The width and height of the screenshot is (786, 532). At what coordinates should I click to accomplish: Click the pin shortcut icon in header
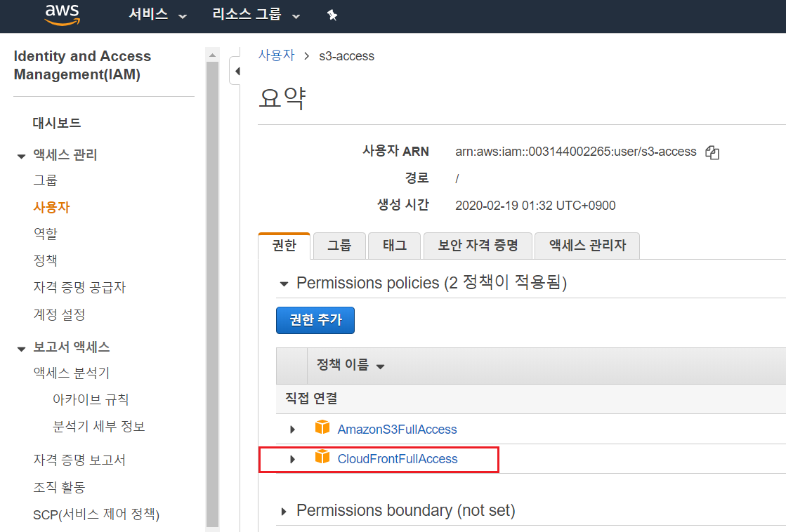(x=332, y=15)
